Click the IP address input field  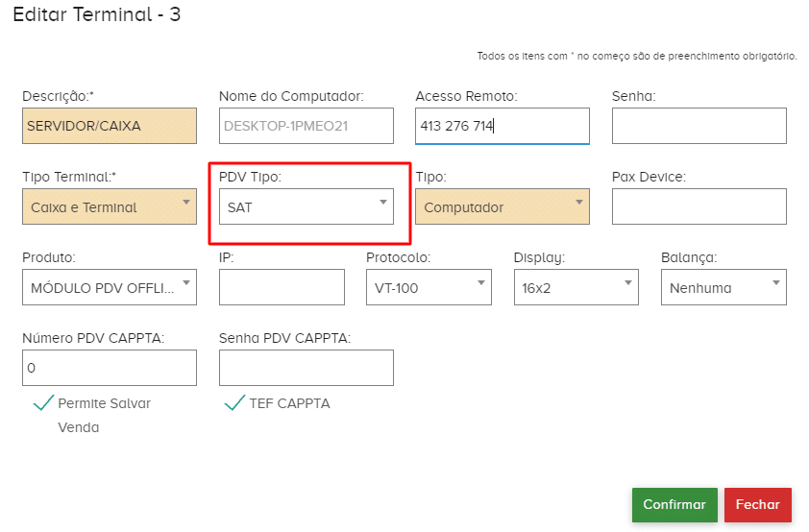282,287
